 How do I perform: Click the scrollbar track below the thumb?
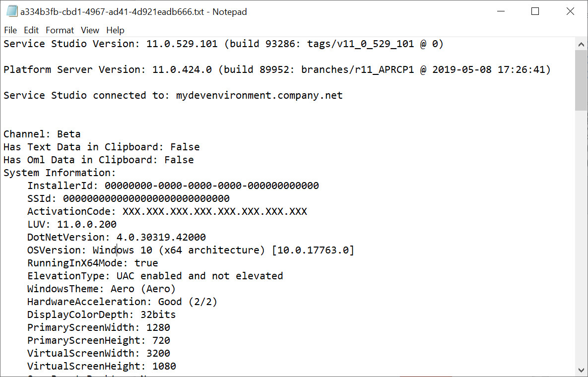pyautogui.click(x=581, y=223)
